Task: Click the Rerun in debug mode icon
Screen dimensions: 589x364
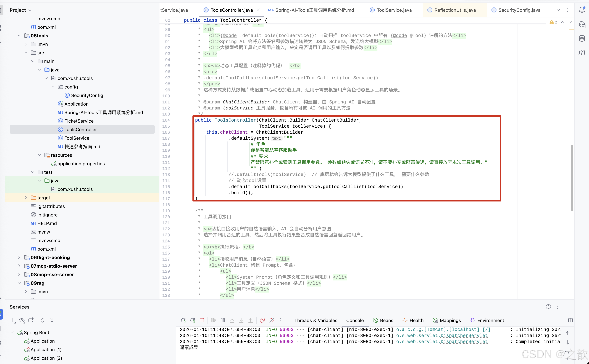Action: [x=193, y=320]
